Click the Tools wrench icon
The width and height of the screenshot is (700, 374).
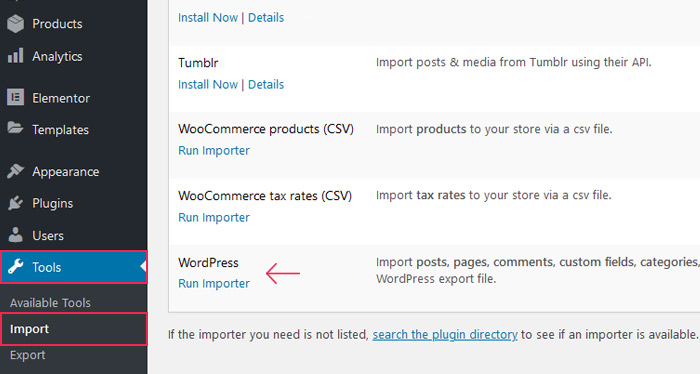click(x=15, y=267)
